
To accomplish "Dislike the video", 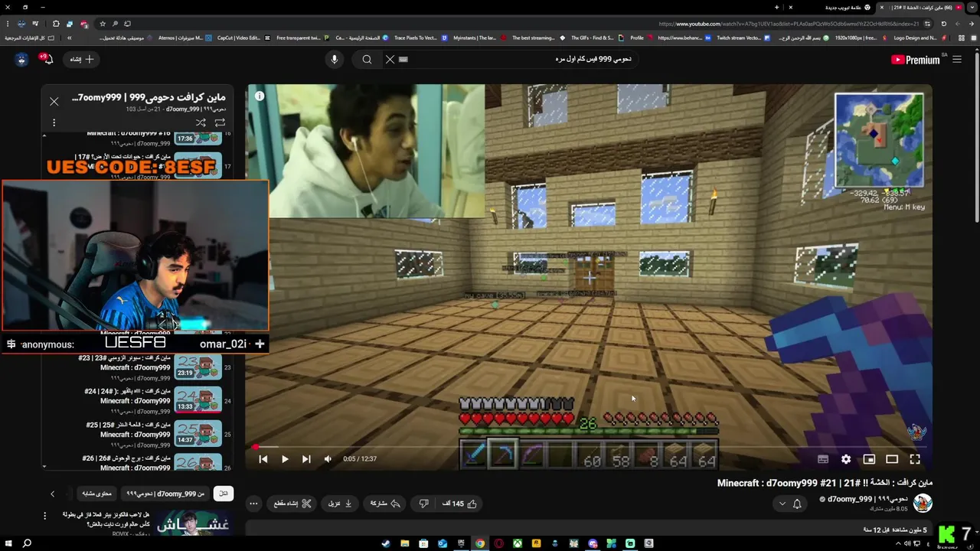I will click(x=423, y=504).
